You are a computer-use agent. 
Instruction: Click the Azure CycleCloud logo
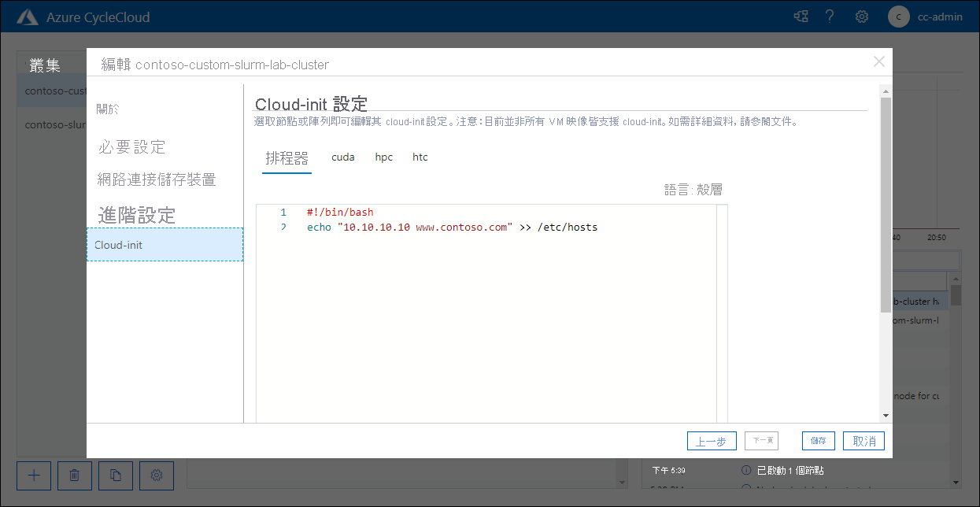point(28,16)
